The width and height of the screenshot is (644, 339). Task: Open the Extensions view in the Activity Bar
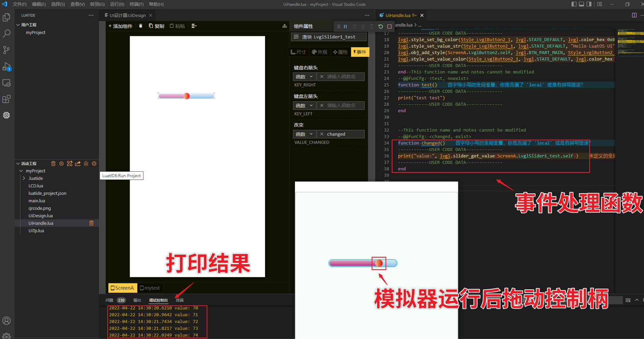click(x=7, y=99)
